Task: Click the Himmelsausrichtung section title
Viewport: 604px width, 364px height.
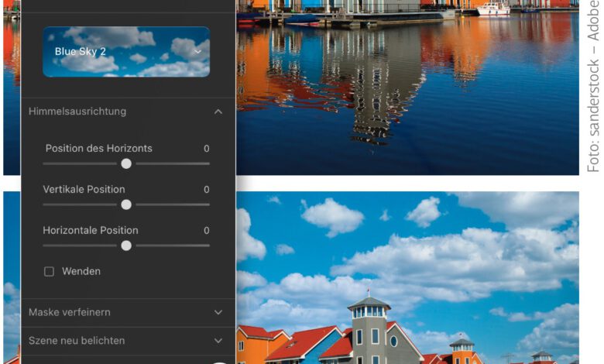Action: click(77, 112)
